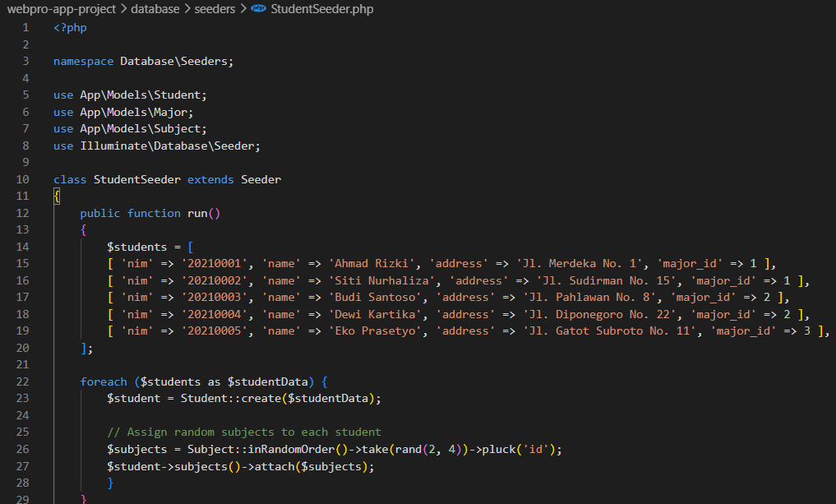Open the database breadcrumb segment
The image size is (836, 504).
[155, 9]
